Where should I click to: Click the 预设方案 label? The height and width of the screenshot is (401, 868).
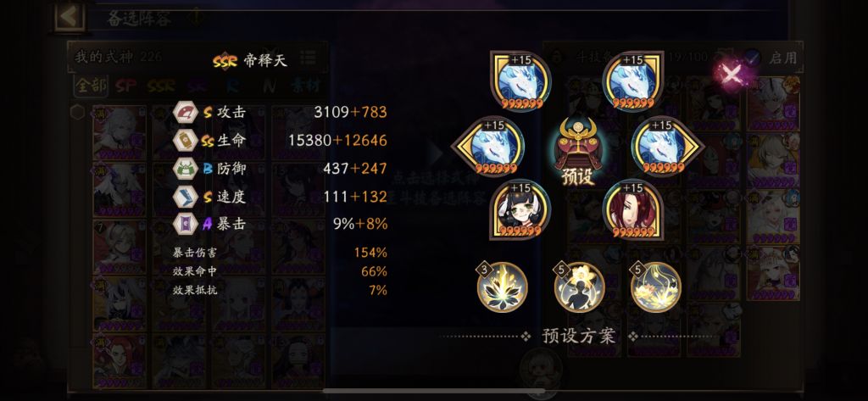pyautogui.click(x=578, y=337)
